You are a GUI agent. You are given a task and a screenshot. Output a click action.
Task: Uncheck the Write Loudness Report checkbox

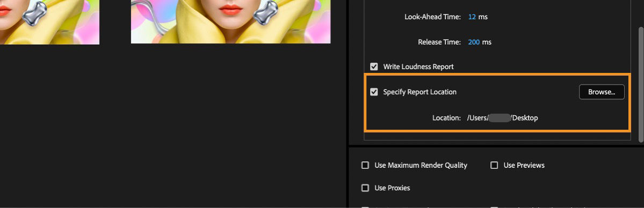pos(374,66)
